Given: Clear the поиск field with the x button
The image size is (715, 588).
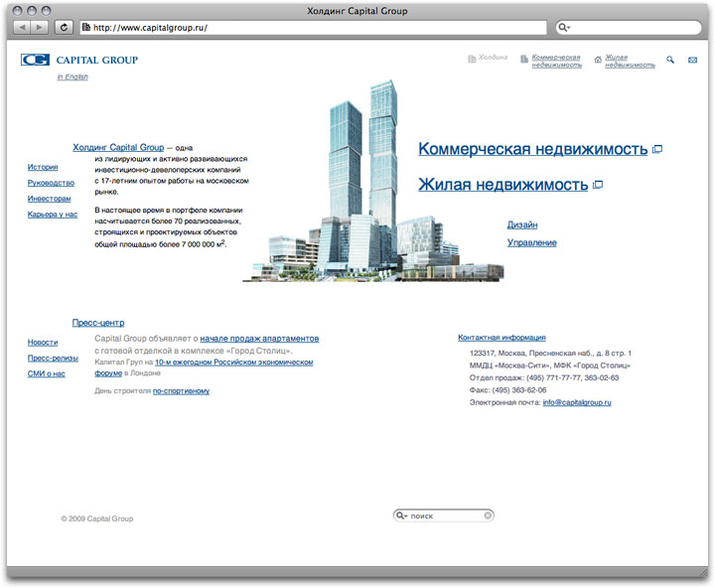Looking at the screenshot, I should 488,515.
